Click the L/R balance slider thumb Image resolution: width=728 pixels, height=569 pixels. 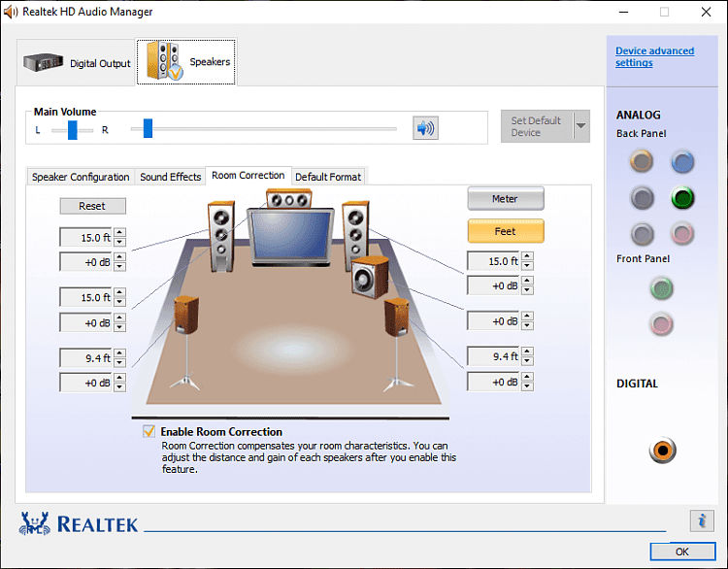(x=73, y=129)
